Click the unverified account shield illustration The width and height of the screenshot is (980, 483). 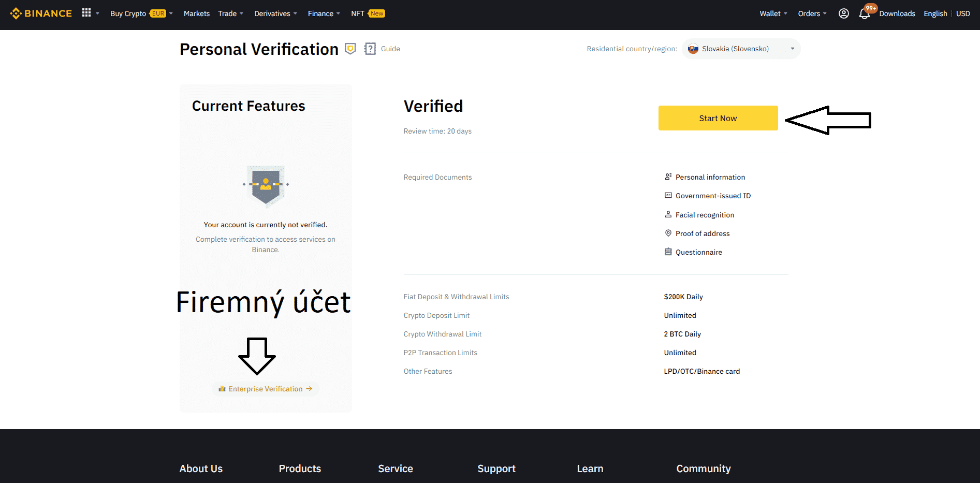[266, 185]
